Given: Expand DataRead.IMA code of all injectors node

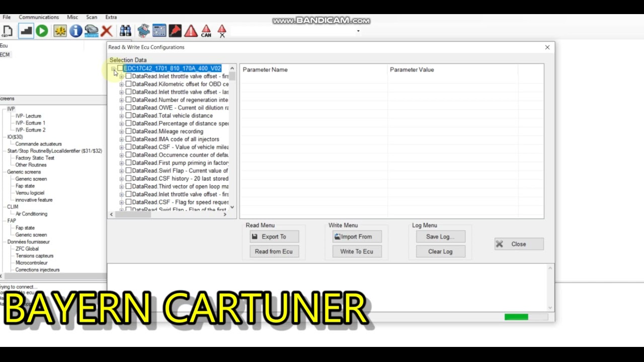Looking at the screenshot, I should (121, 139).
